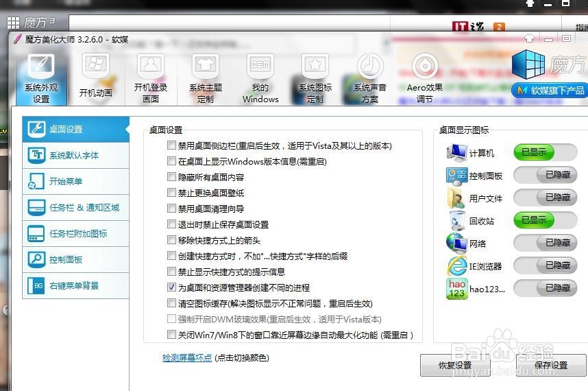Select 桌面设置 in the sidebar
This screenshot has width=588, height=391.
75,130
